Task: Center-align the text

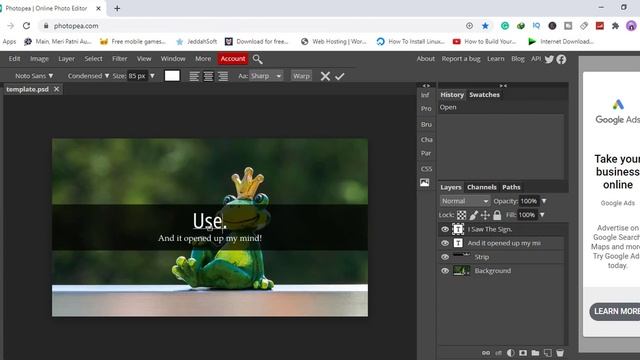Action: (209, 76)
